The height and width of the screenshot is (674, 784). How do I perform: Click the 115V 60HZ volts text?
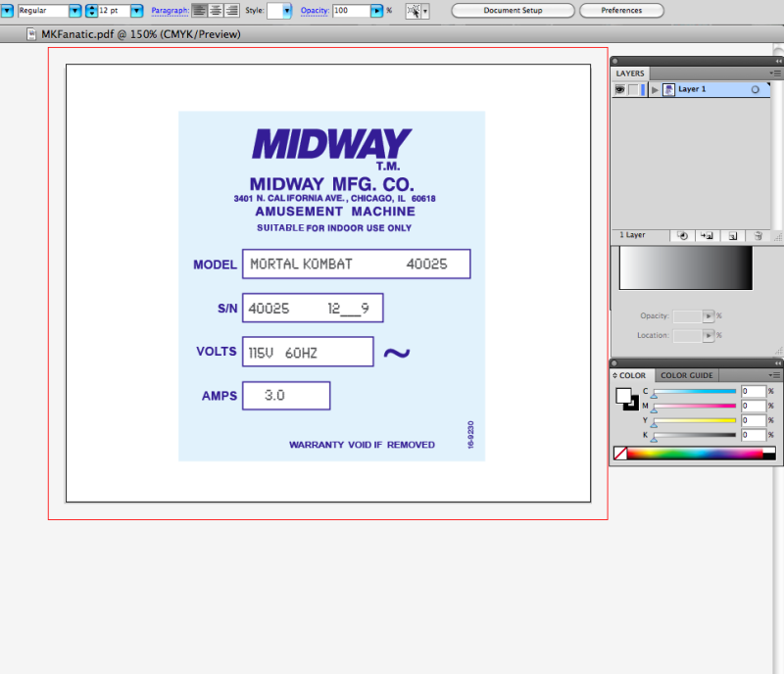pyautogui.click(x=282, y=353)
